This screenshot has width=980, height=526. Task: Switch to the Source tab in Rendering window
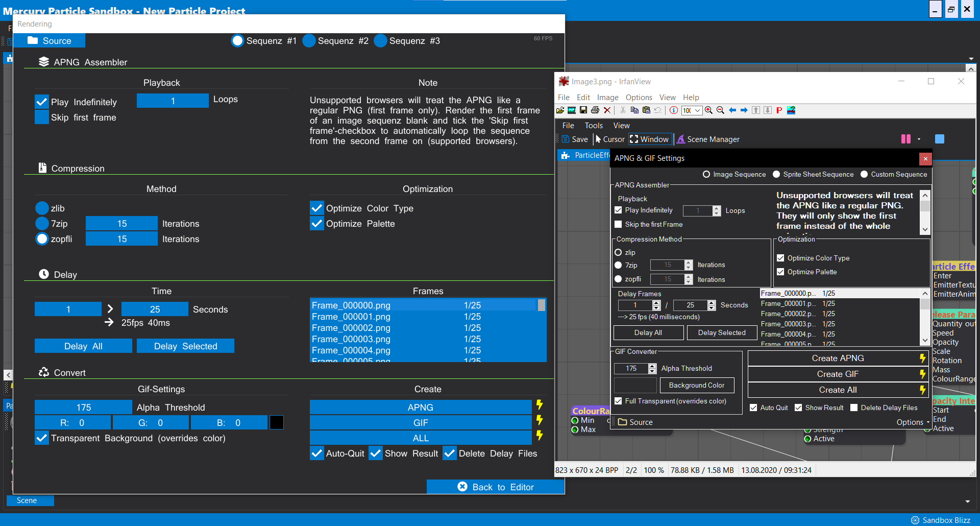49,41
